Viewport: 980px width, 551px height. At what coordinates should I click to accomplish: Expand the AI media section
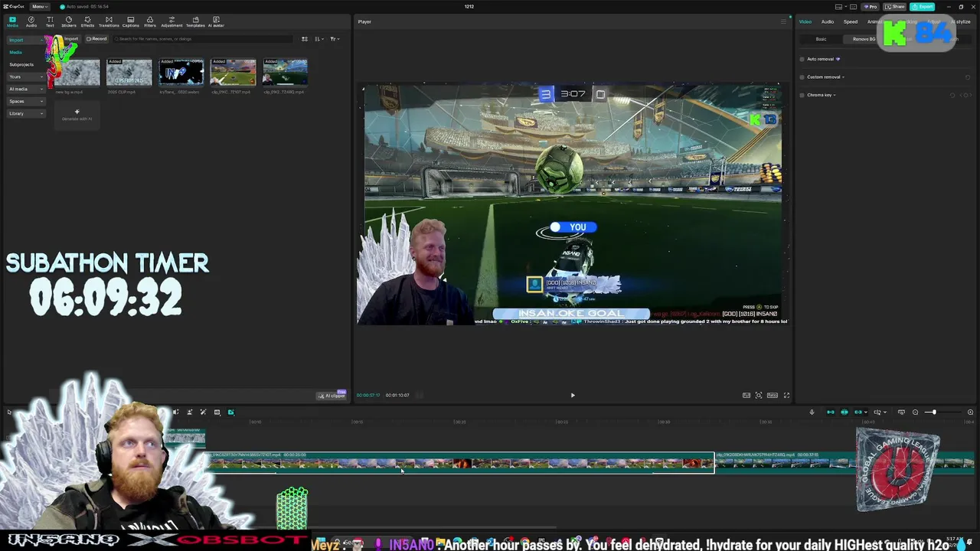point(25,89)
